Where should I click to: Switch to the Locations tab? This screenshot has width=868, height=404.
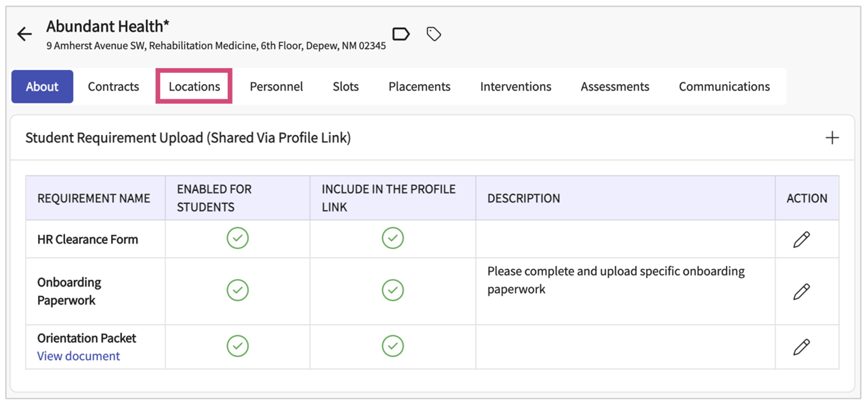click(194, 86)
